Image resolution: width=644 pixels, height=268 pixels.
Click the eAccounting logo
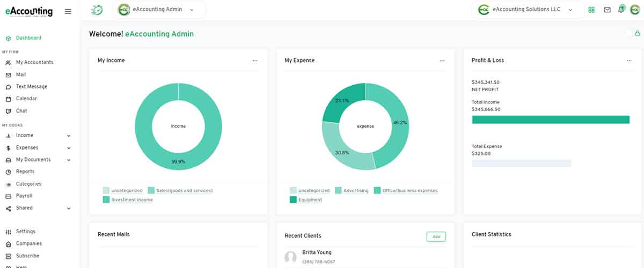(29, 11)
